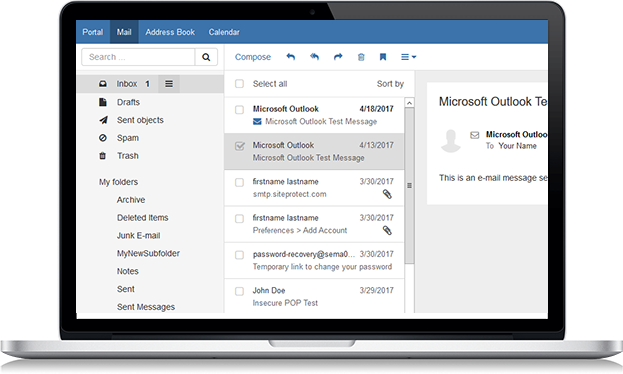Check the 4/18/2017 Microsoft Outlook message checkbox
Viewport: 623px width, 374px height.
coord(239,110)
